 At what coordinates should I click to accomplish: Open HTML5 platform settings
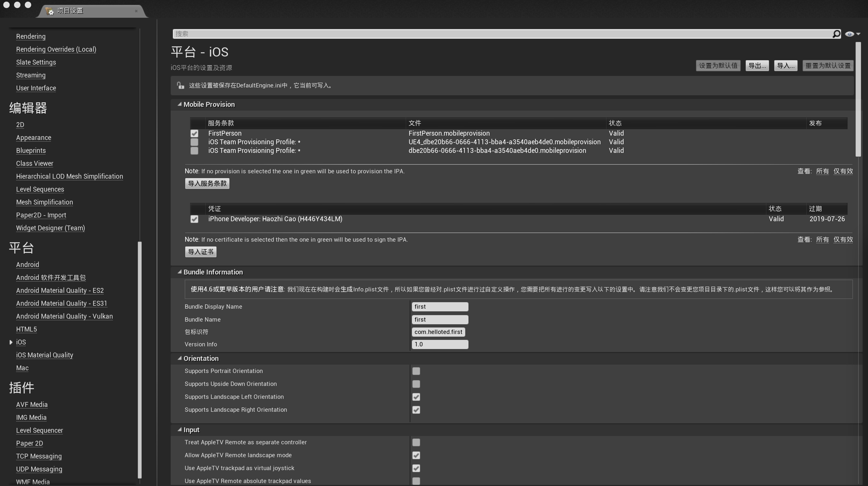click(x=26, y=329)
